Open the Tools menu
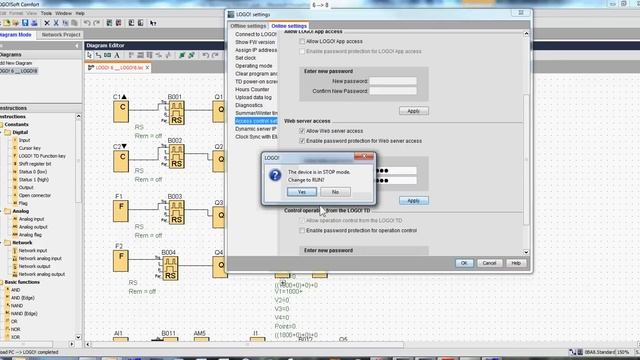Viewport: 640px width, 360px height. point(46,13)
